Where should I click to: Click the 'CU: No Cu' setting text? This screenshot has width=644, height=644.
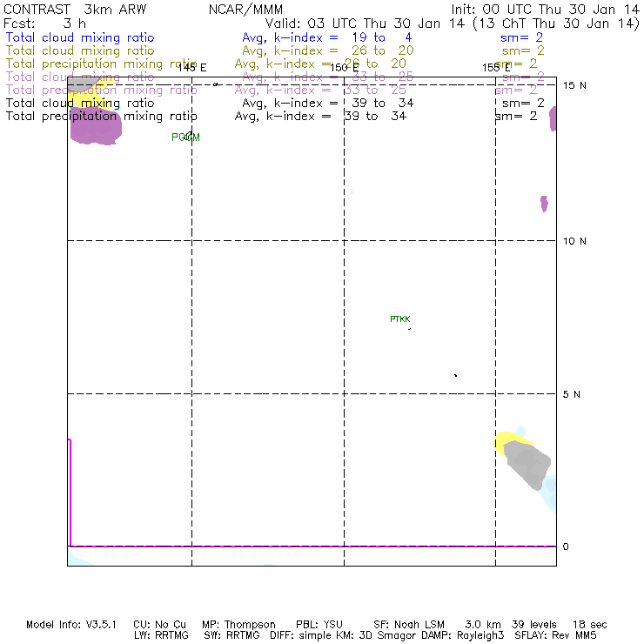tap(160, 625)
